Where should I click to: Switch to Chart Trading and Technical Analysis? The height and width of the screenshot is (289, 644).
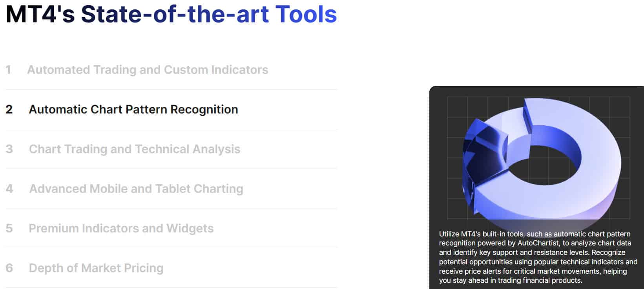point(135,149)
